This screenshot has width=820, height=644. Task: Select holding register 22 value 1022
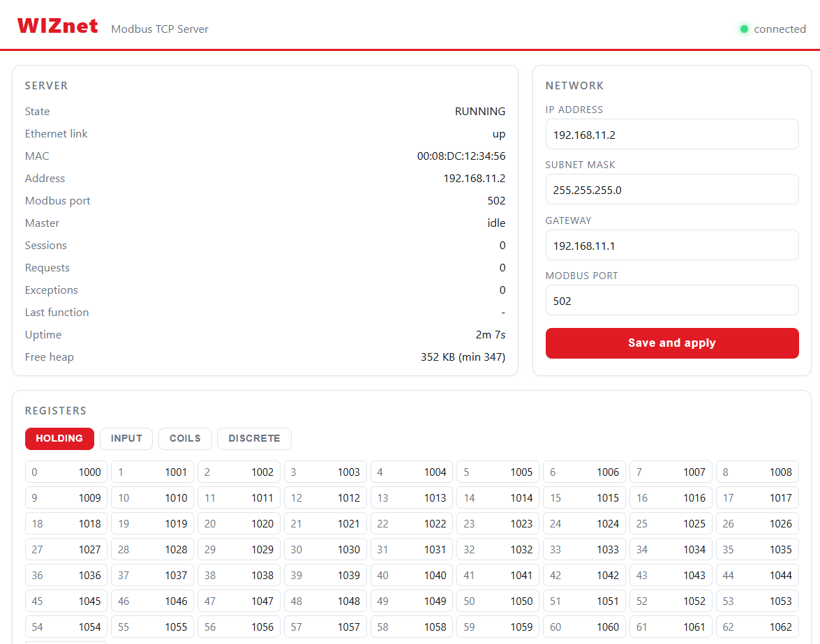tap(412, 524)
